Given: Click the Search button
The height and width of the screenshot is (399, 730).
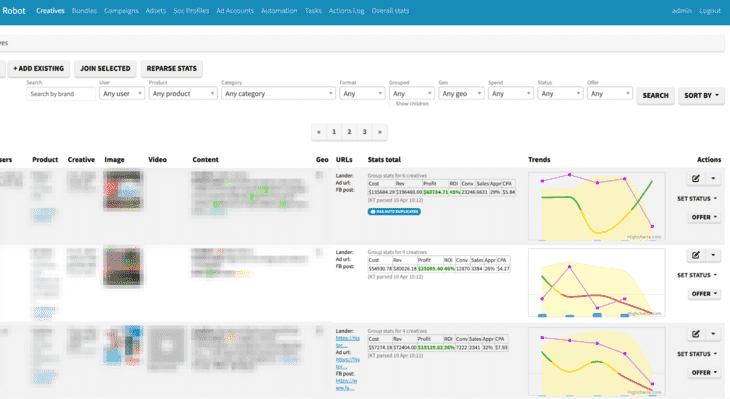Looking at the screenshot, I should (x=656, y=95).
